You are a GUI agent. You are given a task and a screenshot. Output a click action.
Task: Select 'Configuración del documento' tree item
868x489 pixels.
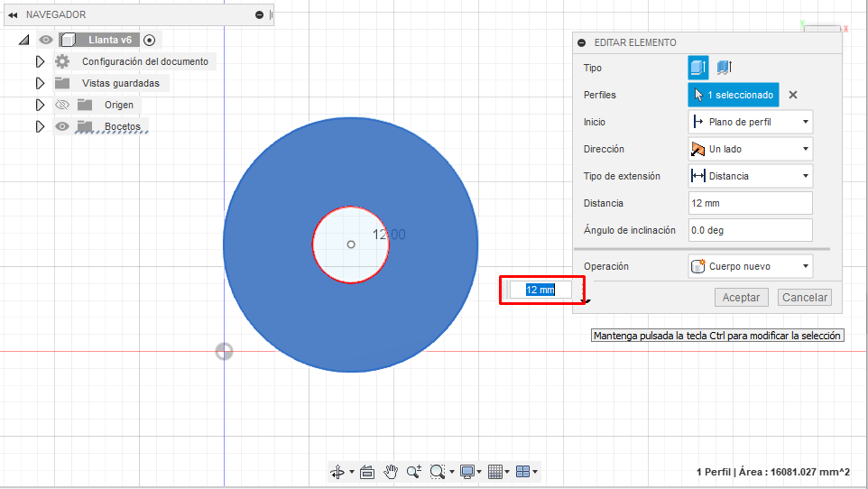(x=145, y=61)
